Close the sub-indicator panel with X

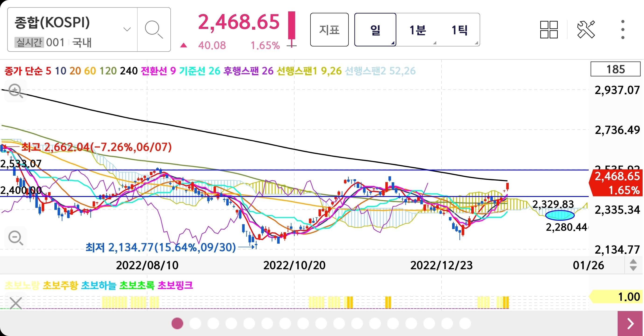(16, 303)
